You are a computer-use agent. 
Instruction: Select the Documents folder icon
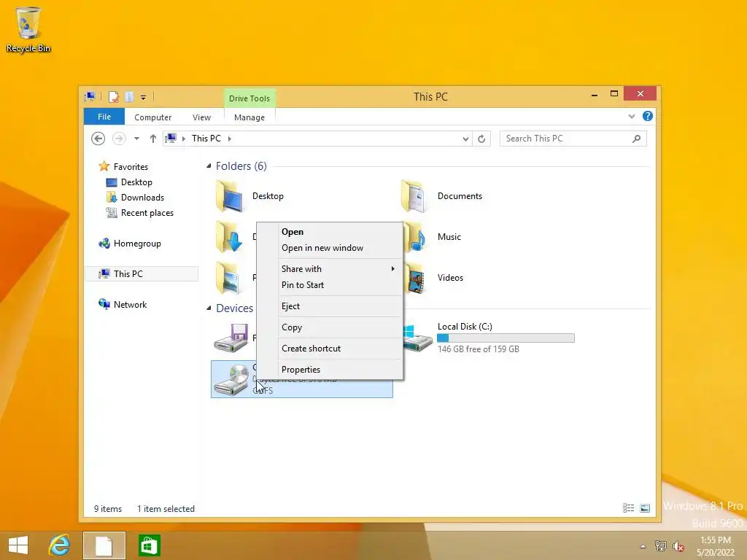click(414, 196)
